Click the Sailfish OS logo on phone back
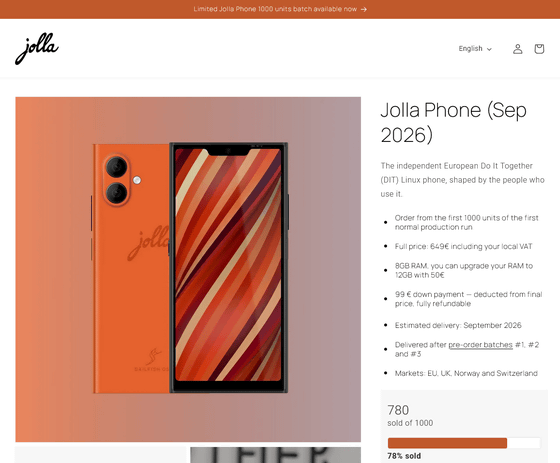This screenshot has height=463, width=560. 152,360
